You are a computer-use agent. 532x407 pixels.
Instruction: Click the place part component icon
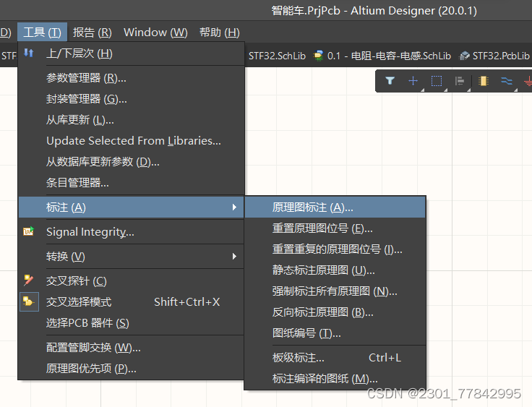[483, 81]
